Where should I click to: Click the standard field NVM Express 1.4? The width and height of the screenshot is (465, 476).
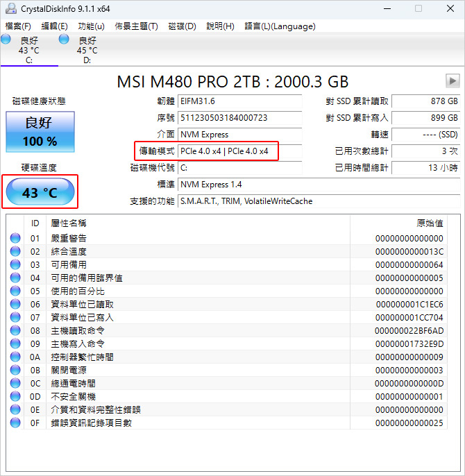click(319, 185)
